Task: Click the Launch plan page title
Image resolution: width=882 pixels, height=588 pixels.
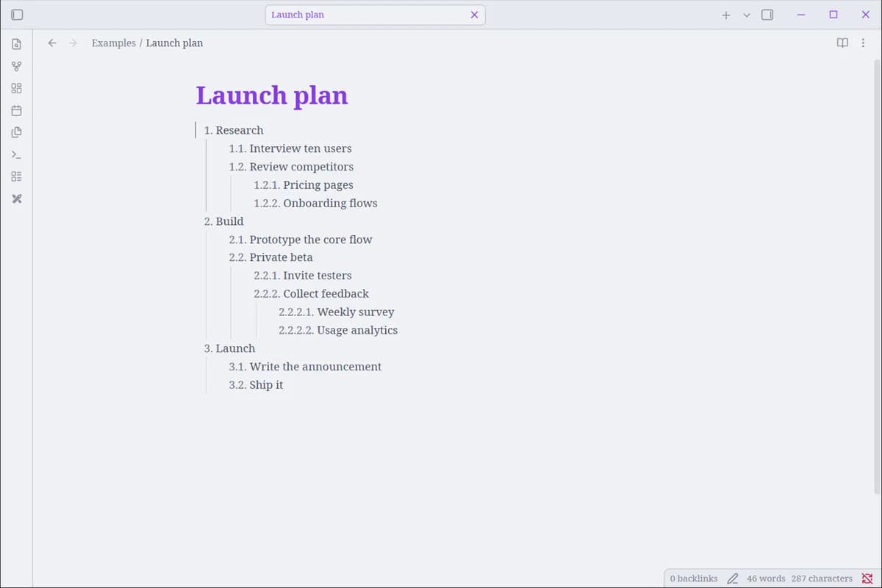Action: [x=272, y=96]
